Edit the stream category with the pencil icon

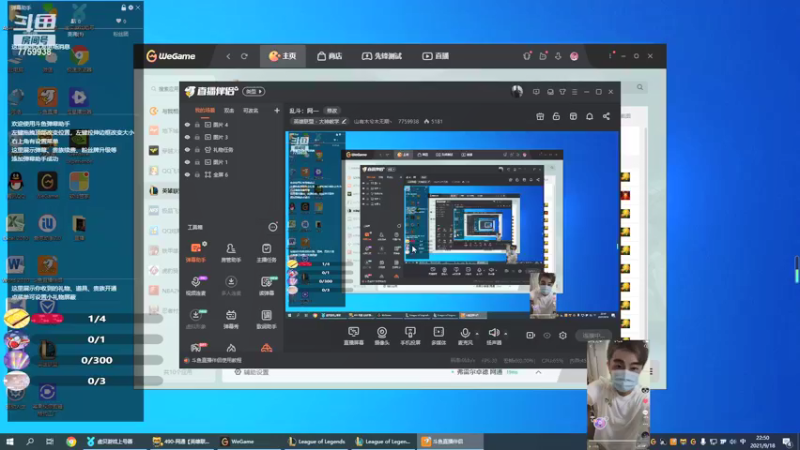click(344, 121)
